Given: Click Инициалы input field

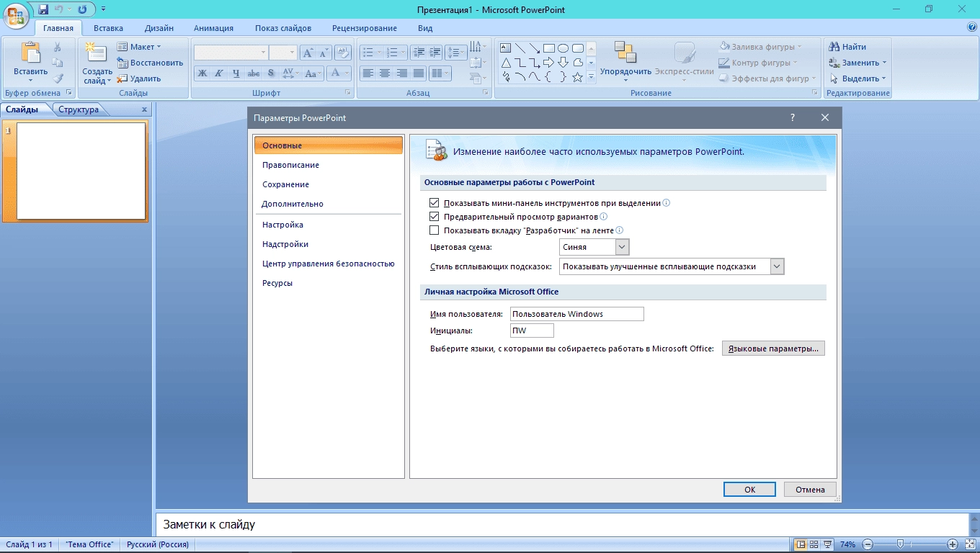Looking at the screenshot, I should point(532,331).
